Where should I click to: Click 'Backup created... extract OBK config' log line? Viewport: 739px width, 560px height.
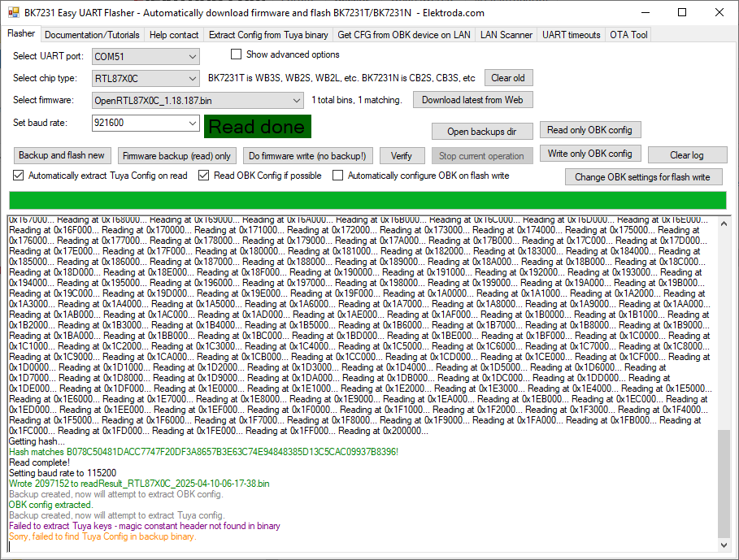[x=116, y=494]
